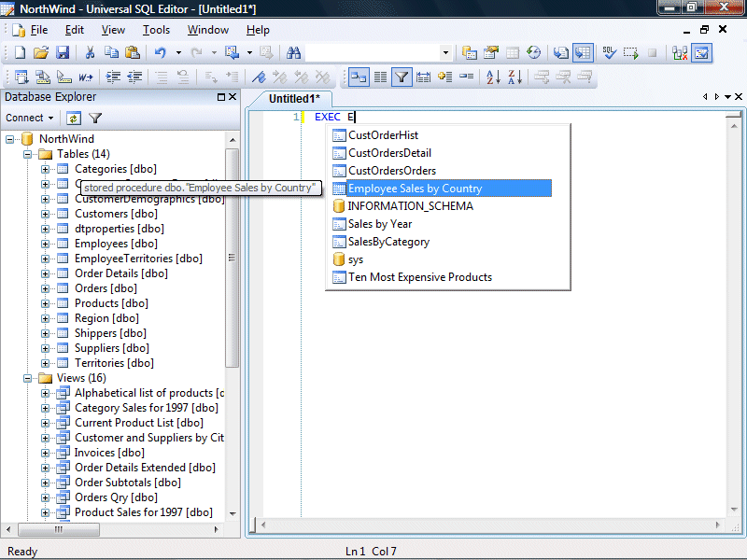The image size is (747, 560).
Task: Open the Tools menu
Action: pos(156,30)
